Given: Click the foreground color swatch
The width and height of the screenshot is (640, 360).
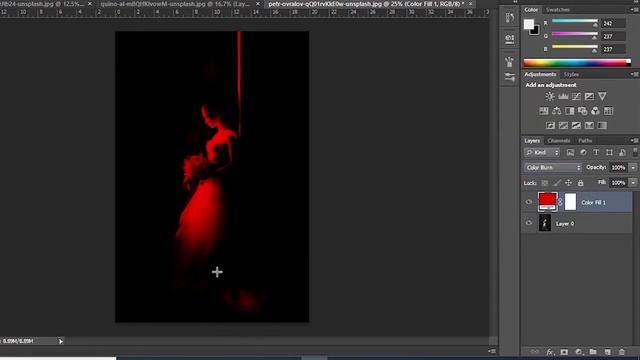Looking at the screenshot, I should pos(529,24).
